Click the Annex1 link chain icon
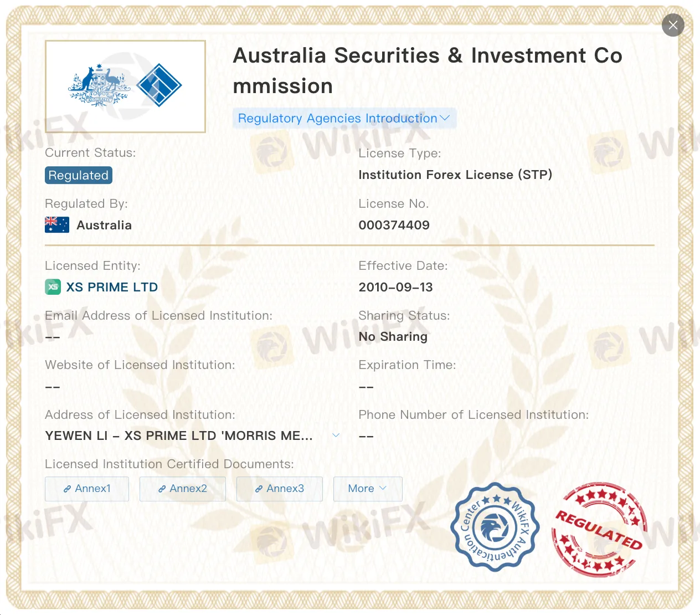 [68, 489]
